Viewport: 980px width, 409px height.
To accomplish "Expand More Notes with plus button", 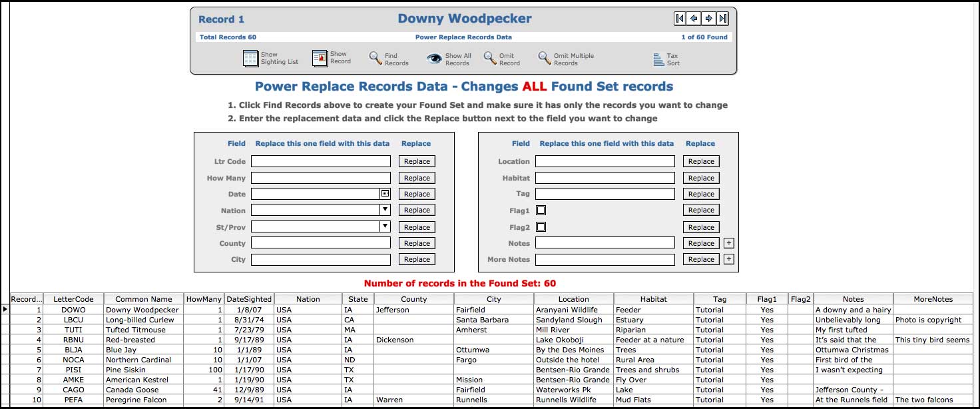I will coord(729,259).
